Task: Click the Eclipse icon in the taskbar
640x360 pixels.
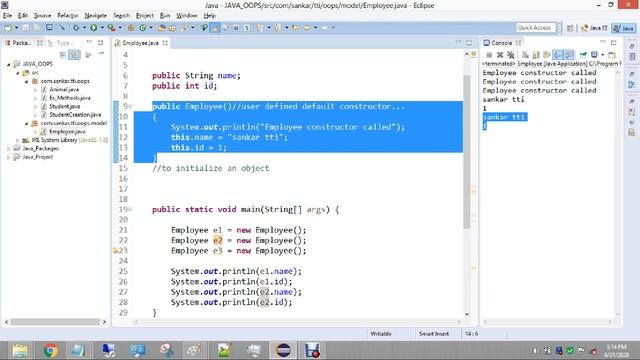Action: pyautogui.click(x=283, y=350)
